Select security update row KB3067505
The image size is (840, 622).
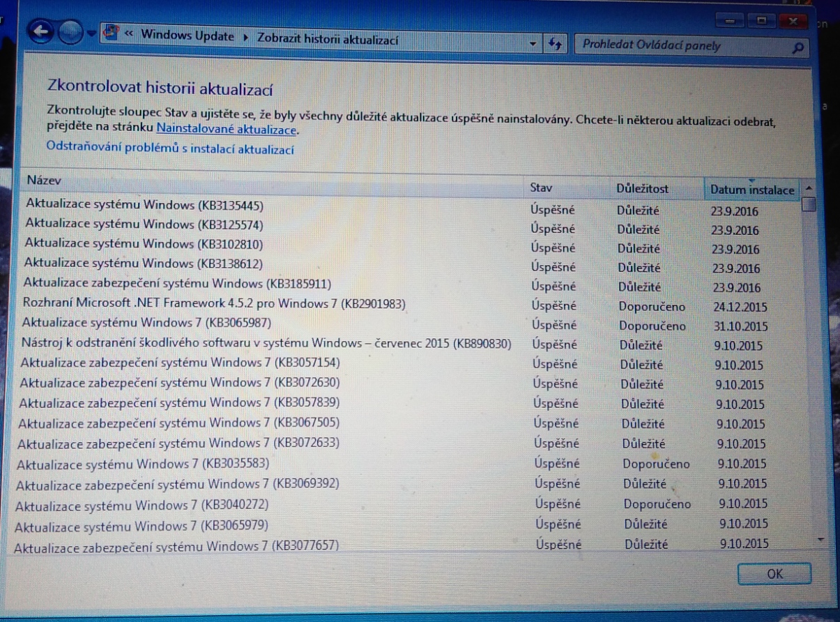[x=411, y=423]
